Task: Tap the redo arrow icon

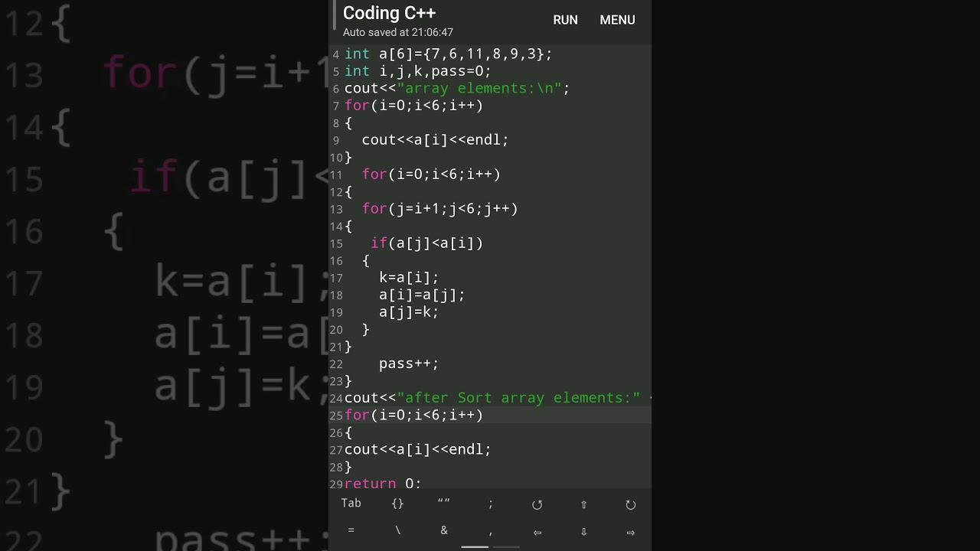Action: coord(631,504)
